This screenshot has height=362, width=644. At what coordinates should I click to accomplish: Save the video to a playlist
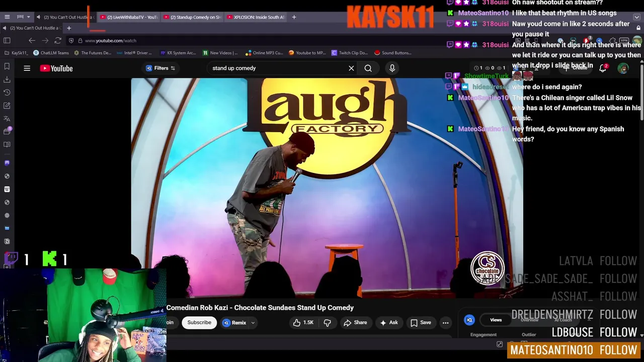(421, 323)
